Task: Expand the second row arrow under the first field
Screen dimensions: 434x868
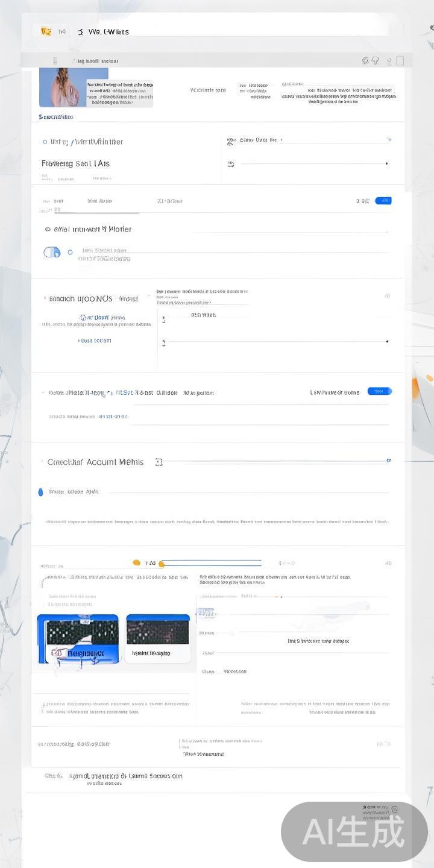Action: coord(386,163)
